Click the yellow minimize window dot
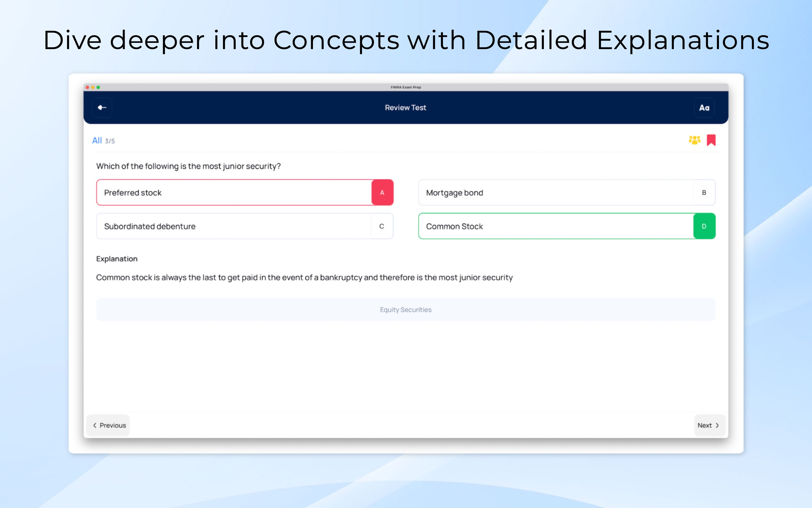This screenshot has height=508, width=812. point(93,87)
